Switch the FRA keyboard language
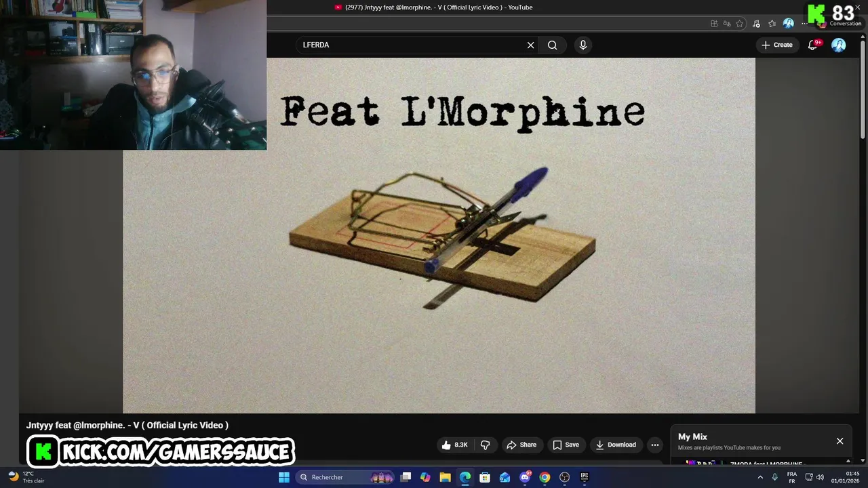The height and width of the screenshot is (488, 868). pyautogui.click(x=791, y=477)
